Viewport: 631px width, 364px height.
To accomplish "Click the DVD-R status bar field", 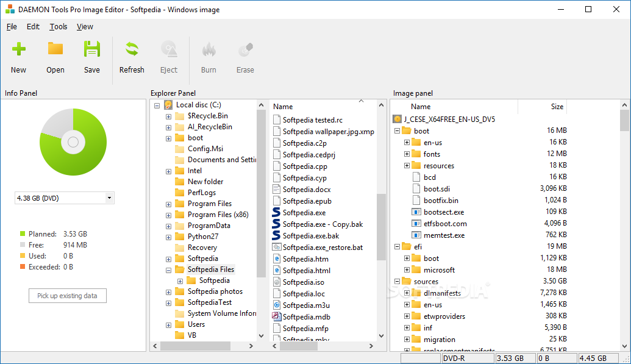I will click(x=468, y=358).
